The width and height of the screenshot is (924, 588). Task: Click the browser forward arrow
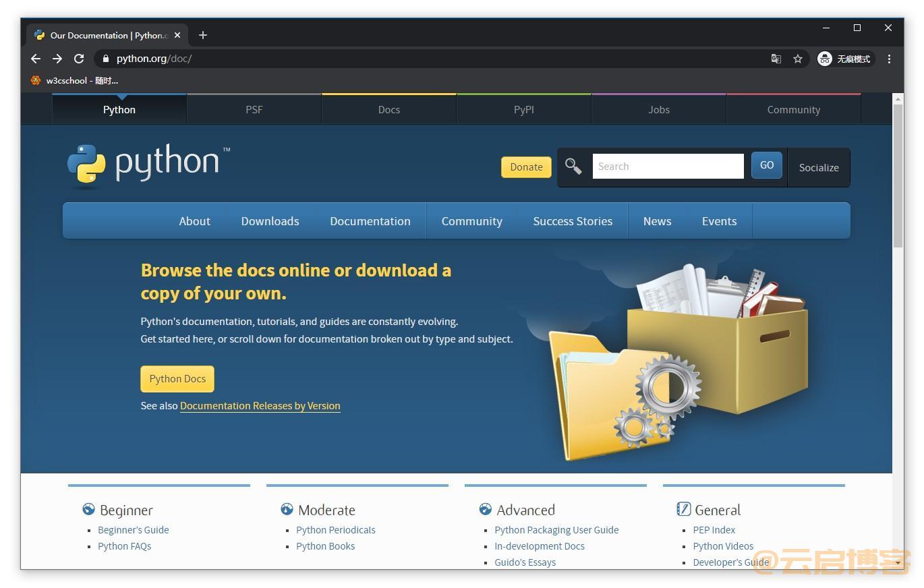(57, 59)
